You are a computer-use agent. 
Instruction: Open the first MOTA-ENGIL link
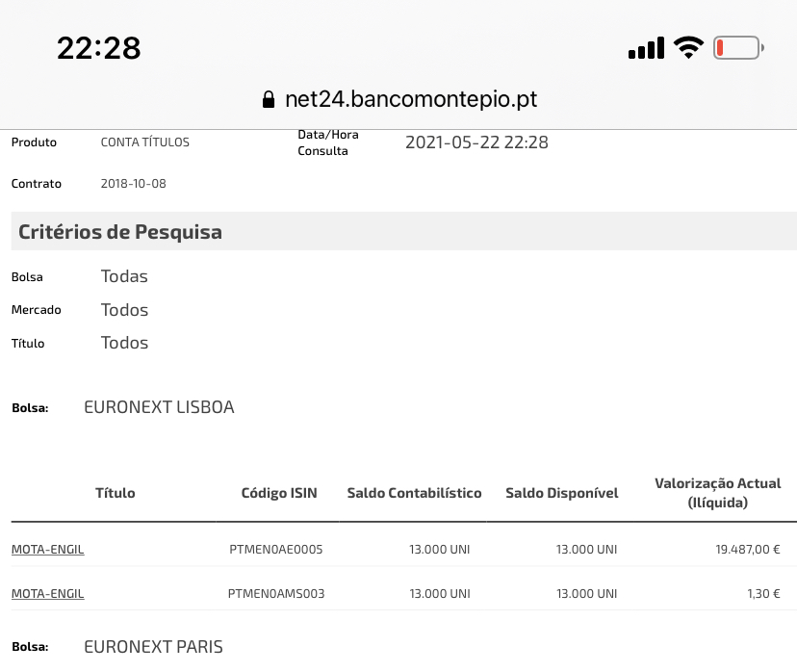tap(48, 550)
